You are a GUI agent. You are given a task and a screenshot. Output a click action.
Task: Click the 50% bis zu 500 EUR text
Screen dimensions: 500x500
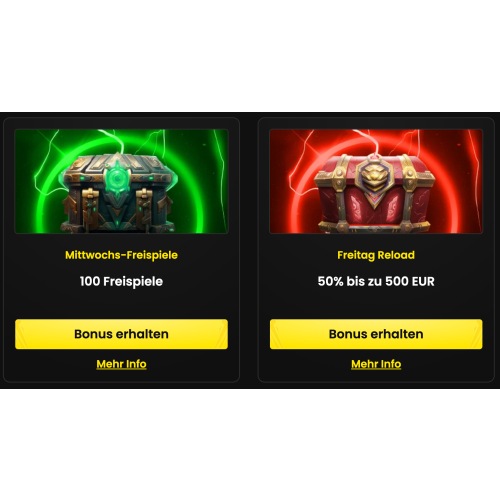(376, 281)
